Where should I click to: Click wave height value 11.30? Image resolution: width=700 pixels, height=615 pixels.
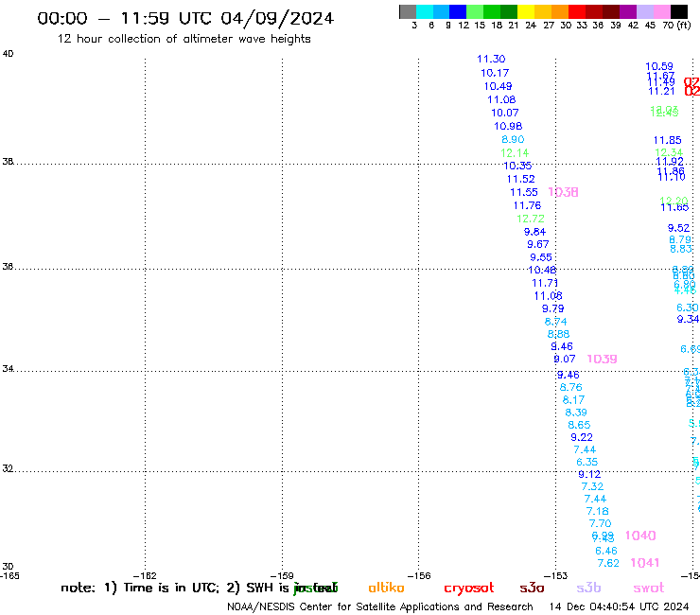click(491, 59)
